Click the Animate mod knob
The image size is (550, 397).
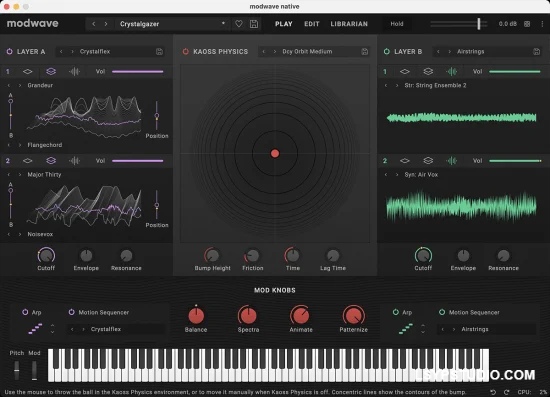[x=301, y=315]
